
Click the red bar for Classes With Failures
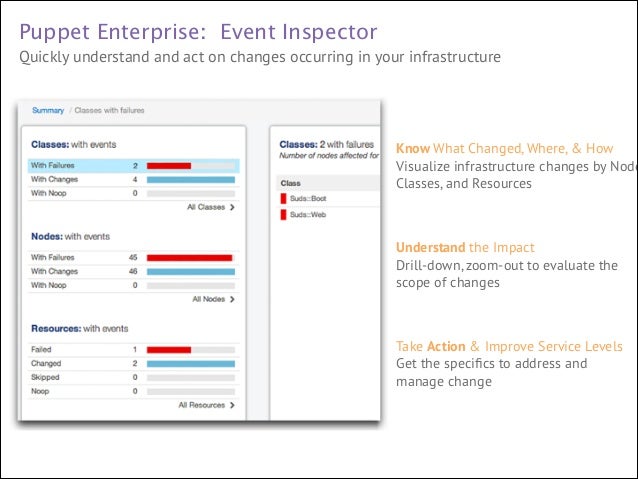tap(169, 166)
